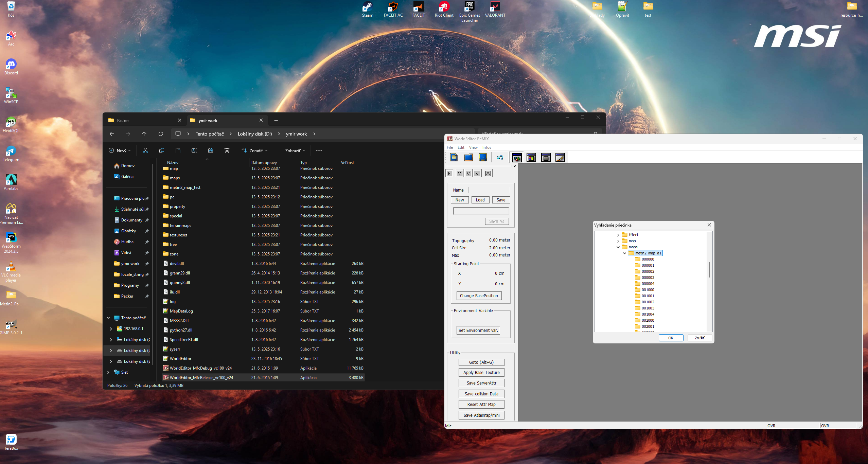Toggle the F mode button
Image resolution: width=868 pixels, height=464 pixels.
449,174
